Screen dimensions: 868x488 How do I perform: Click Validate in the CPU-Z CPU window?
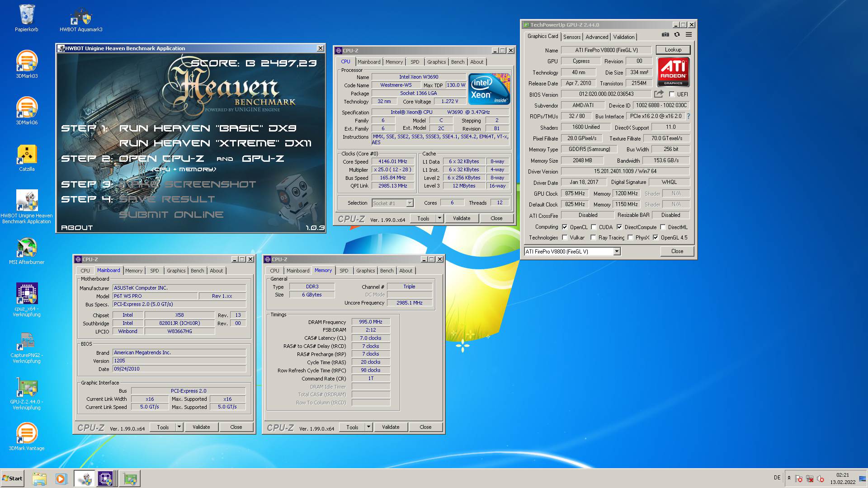click(x=462, y=218)
